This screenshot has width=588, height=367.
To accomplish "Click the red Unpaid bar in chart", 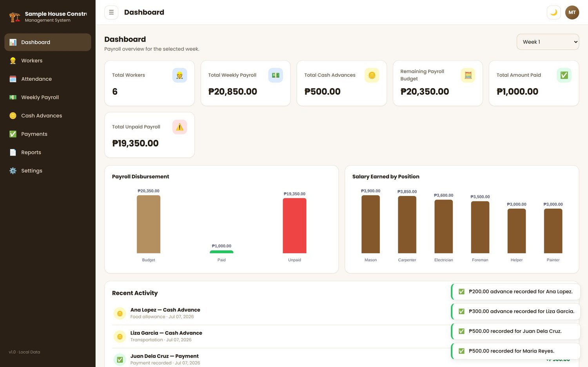I will [294, 226].
